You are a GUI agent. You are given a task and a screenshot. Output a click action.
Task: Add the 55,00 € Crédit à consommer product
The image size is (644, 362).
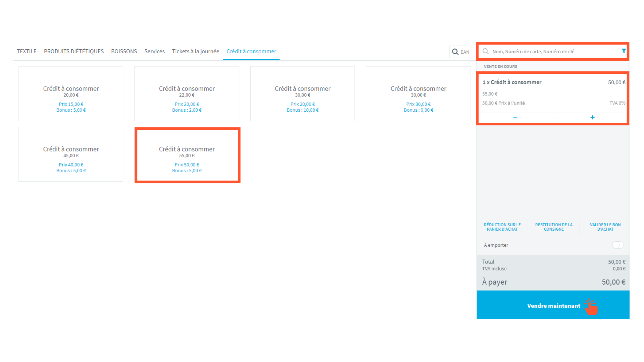[187, 155]
